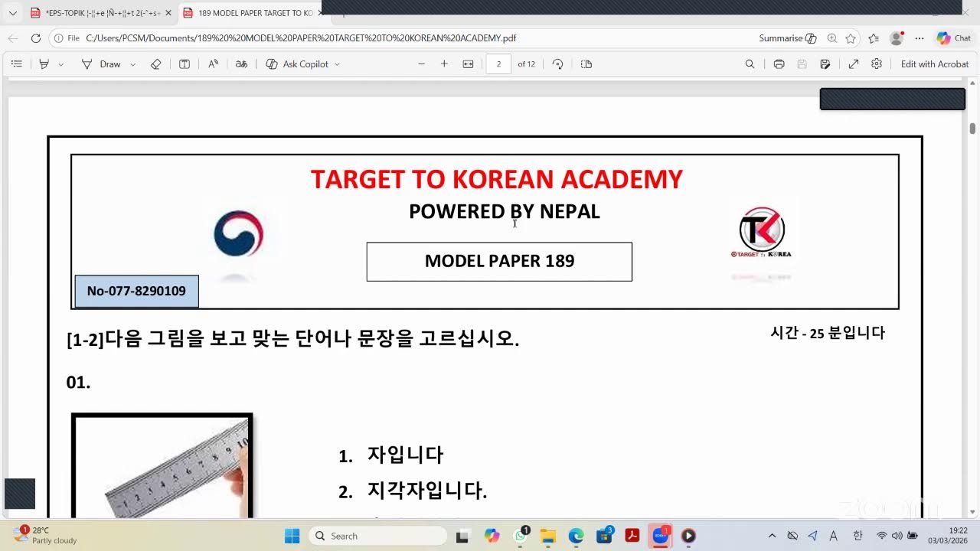Open File Explorer from taskbar
Image resolution: width=980 pixels, height=551 pixels.
coord(547,536)
